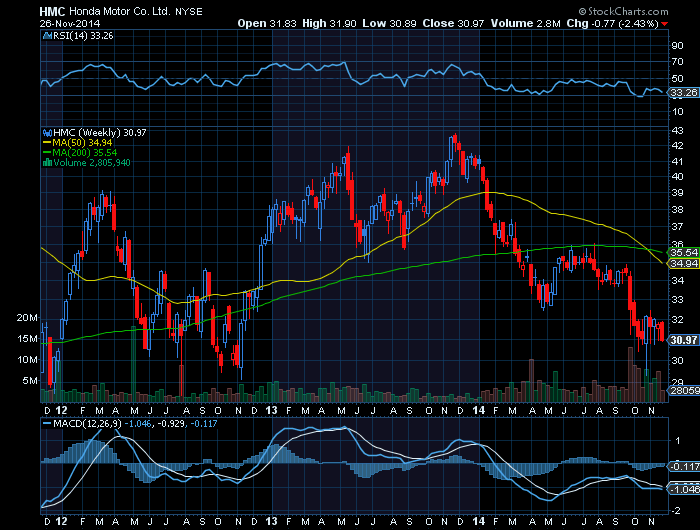Click the 26-Nov-2014 date text

tap(70, 24)
